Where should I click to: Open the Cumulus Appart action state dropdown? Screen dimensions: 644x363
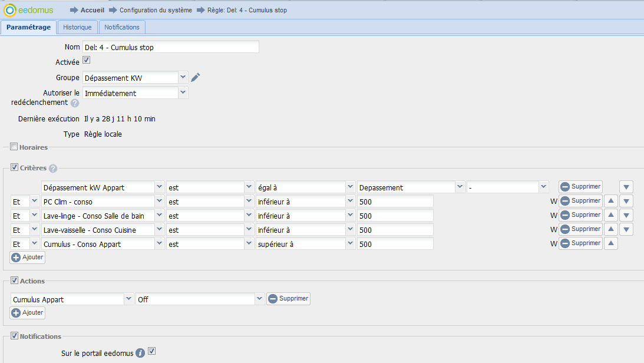coord(259,299)
